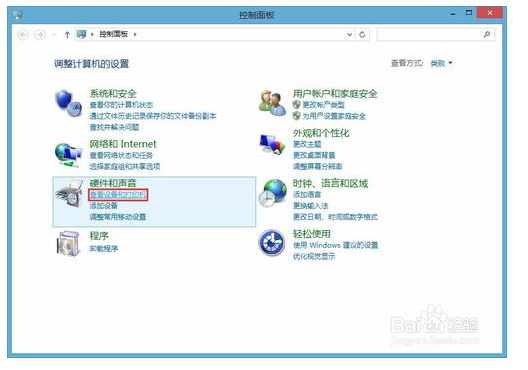
Task: Open 轻松使用 category heading
Action: [x=311, y=234]
